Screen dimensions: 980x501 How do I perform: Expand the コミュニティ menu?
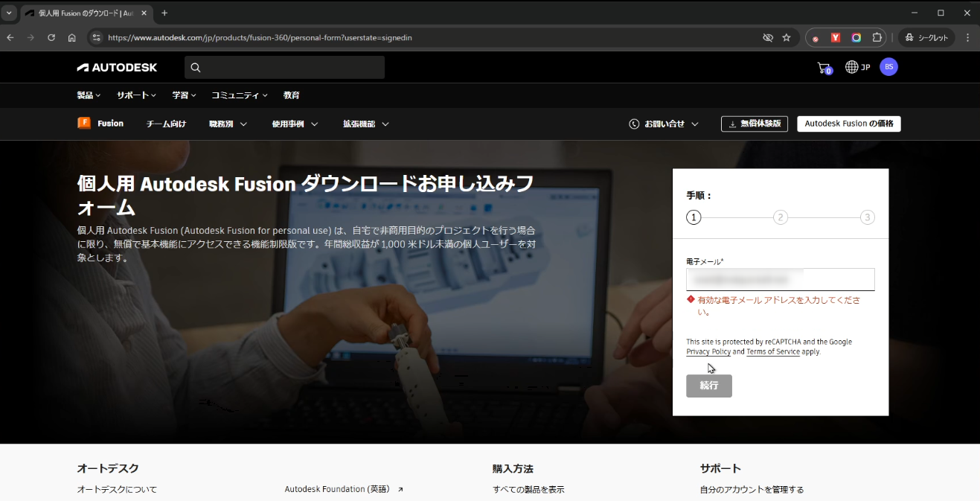[240, 95]
